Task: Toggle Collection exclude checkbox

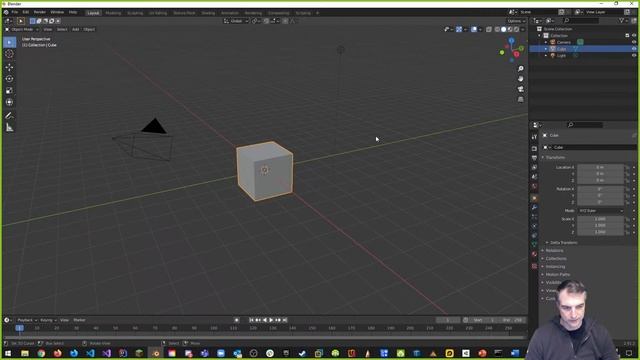Action: coord(627,36)
